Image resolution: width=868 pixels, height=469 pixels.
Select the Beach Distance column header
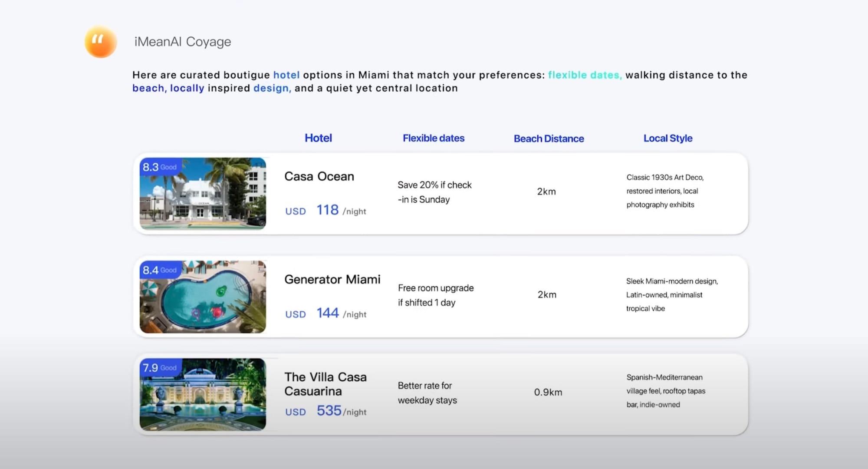click(549, 139)
